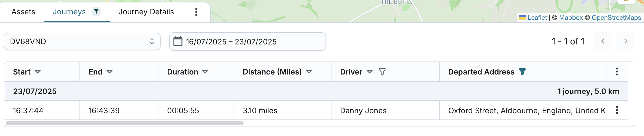Switch to the Journey Details tab

click(146, 12)
